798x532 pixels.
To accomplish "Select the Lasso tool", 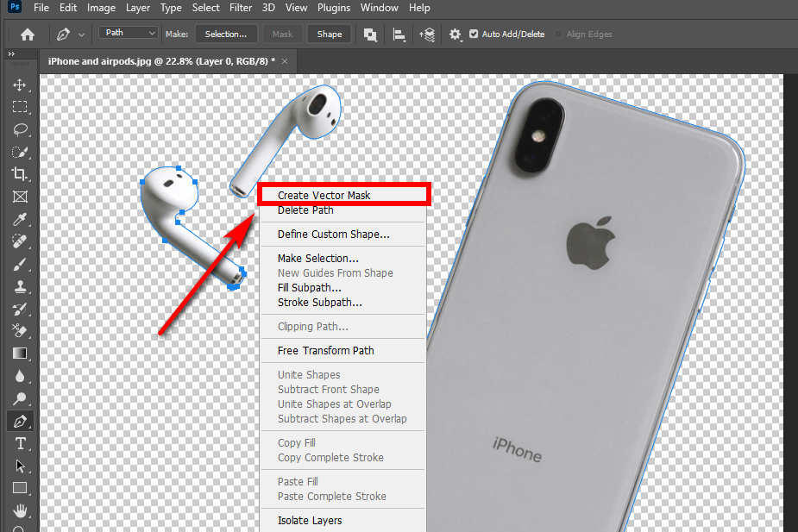I will (19, 129).
